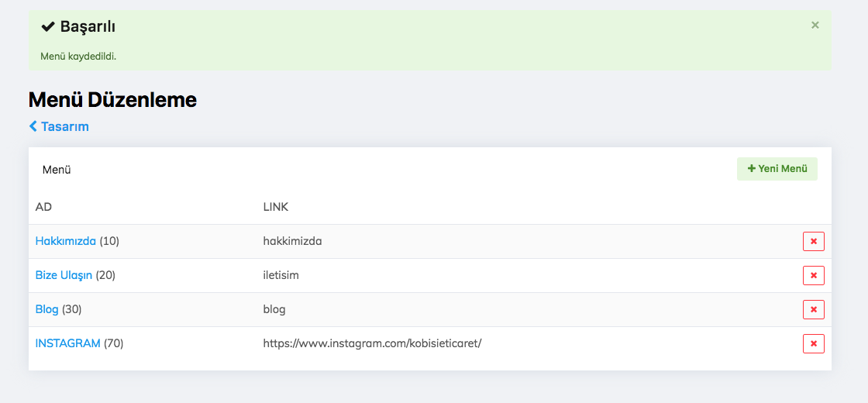Remove the INSTAGRAM menu item

[813, 344]
